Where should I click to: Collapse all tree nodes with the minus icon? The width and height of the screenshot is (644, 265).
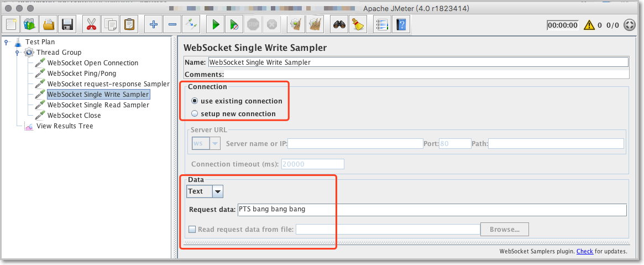coord(172,25)
